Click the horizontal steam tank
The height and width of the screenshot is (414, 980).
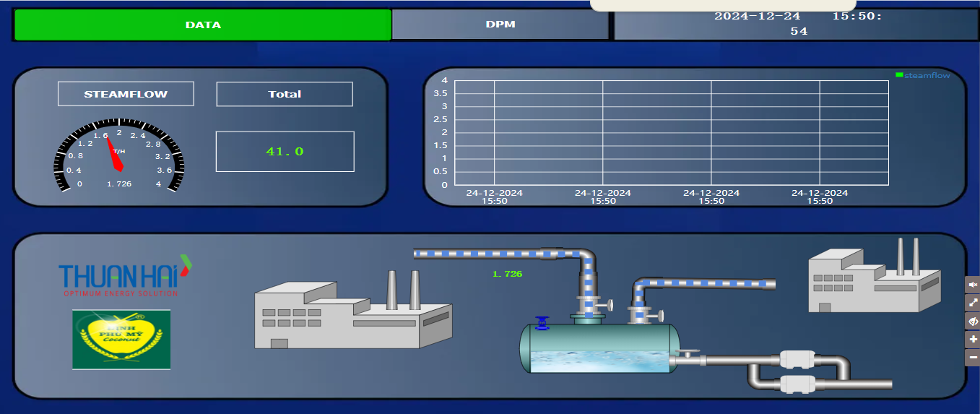[x=599, y=348]
